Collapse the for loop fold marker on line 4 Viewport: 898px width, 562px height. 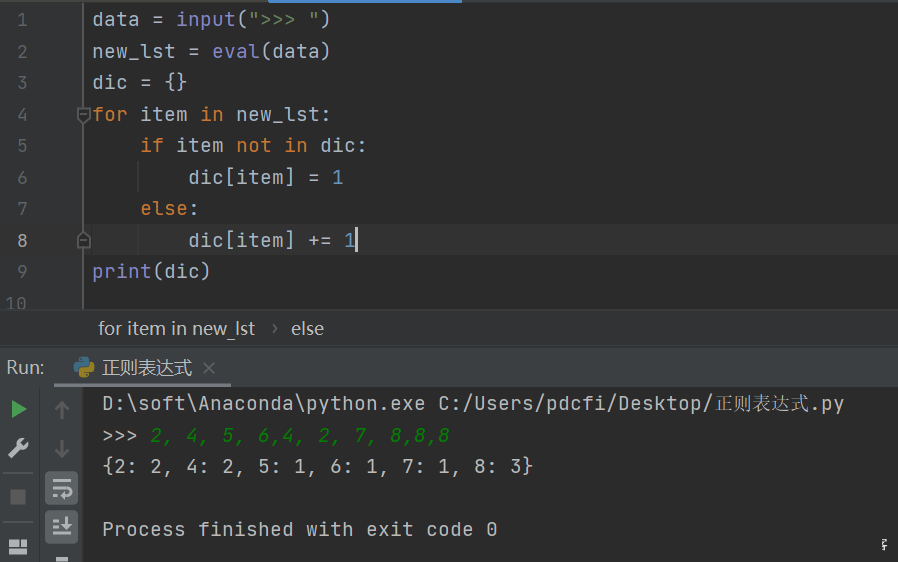84,115
